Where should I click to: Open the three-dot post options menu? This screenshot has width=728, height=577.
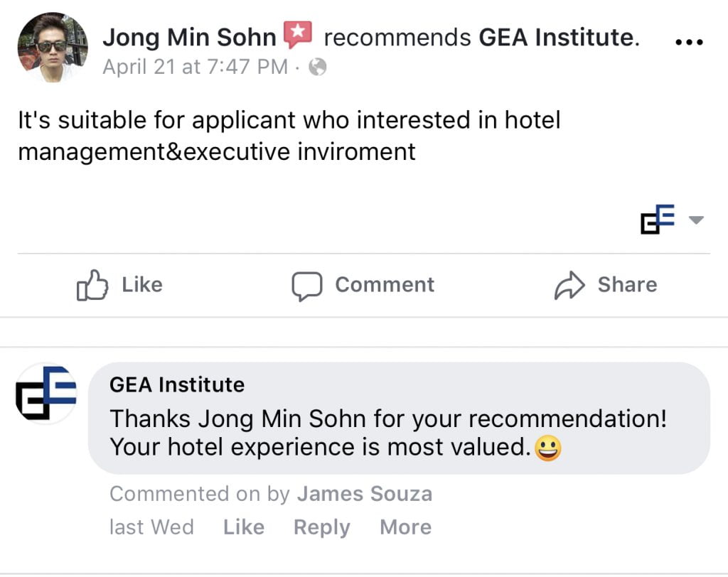click(687, 42)
